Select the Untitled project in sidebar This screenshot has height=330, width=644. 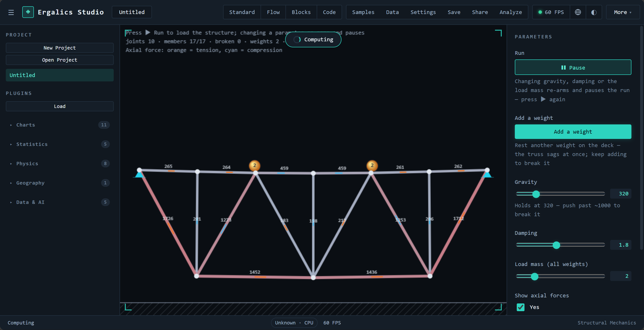tap(60, 75)
